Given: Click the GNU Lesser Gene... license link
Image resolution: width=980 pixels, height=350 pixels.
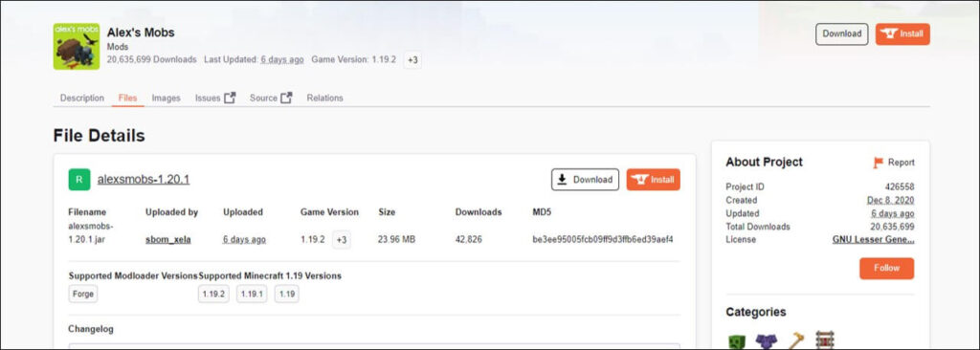Looking at the screenshot, I should click(873, 239).
